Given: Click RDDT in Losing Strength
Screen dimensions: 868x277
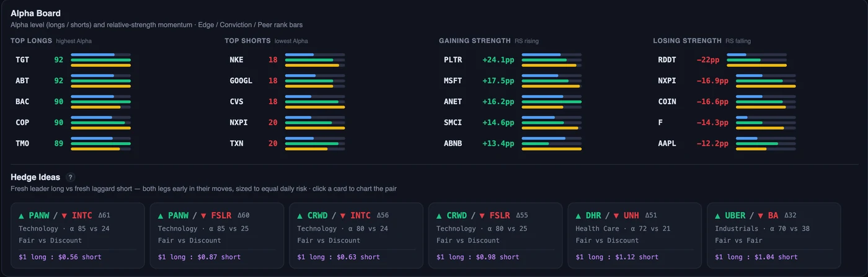Looking at the screenshot, I should coord(667,60).
